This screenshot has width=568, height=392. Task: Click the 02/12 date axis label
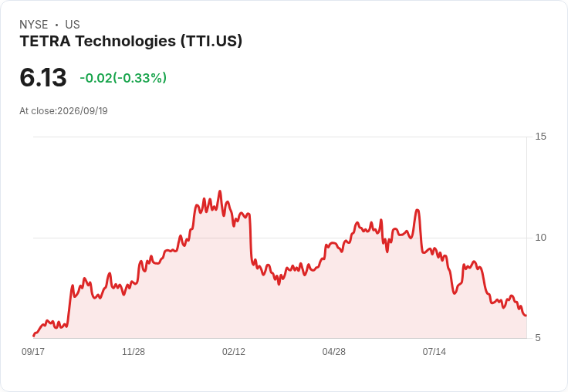click(234, 351)
